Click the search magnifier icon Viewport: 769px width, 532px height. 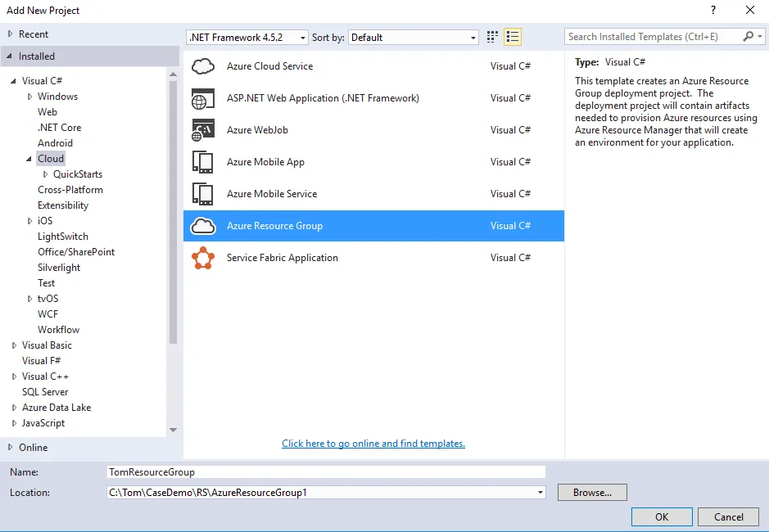point(748,37)
